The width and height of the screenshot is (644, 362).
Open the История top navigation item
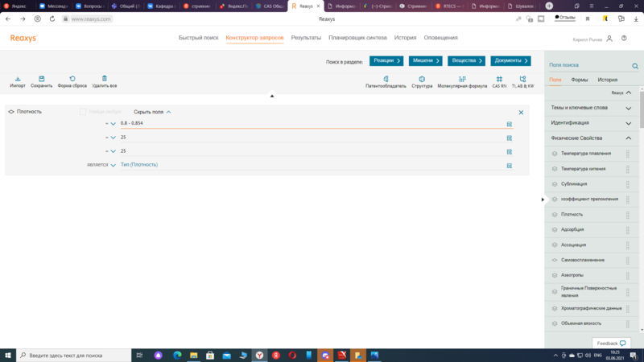(x=405, y=38)
